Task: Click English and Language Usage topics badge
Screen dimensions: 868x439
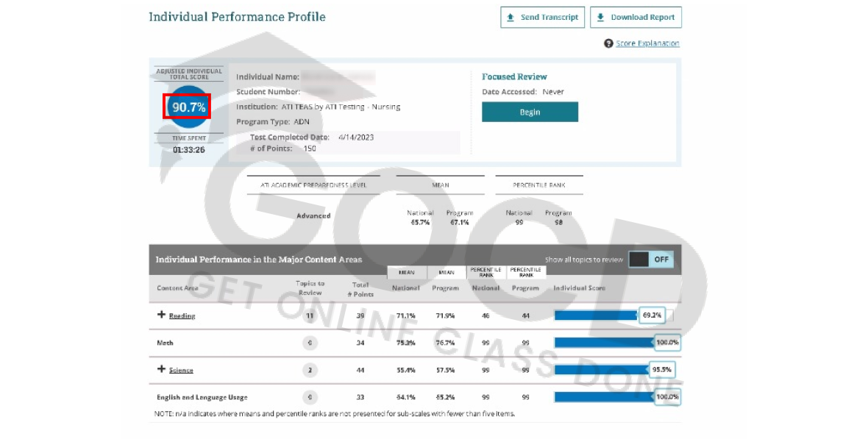Action: pyautogui.click(x=310, y=397)
